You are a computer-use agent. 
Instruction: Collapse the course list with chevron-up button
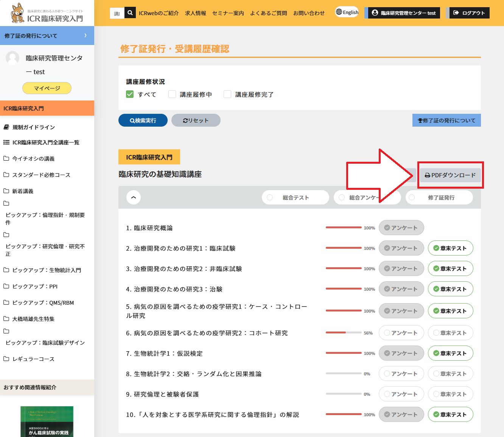(134, 197)
